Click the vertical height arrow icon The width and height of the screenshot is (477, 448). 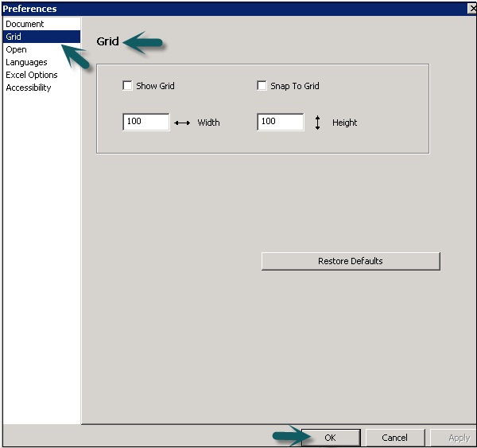tap(317, 123)
